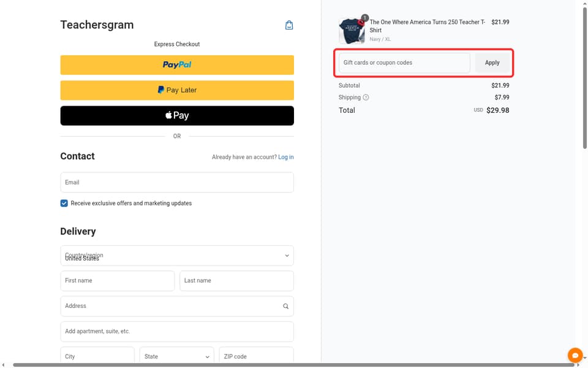Click the address search magnifier icon
The width and height of the screenshot is (588, 368).
tap(286, 306)
